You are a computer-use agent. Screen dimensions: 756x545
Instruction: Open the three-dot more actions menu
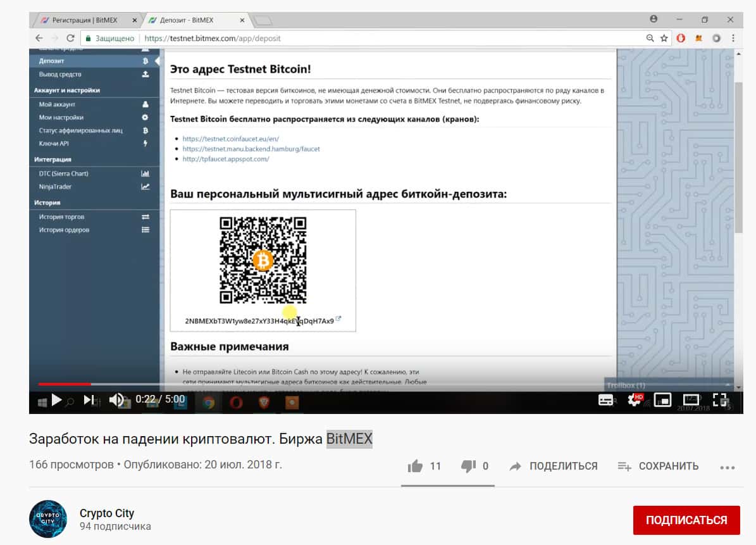point(727,467)
